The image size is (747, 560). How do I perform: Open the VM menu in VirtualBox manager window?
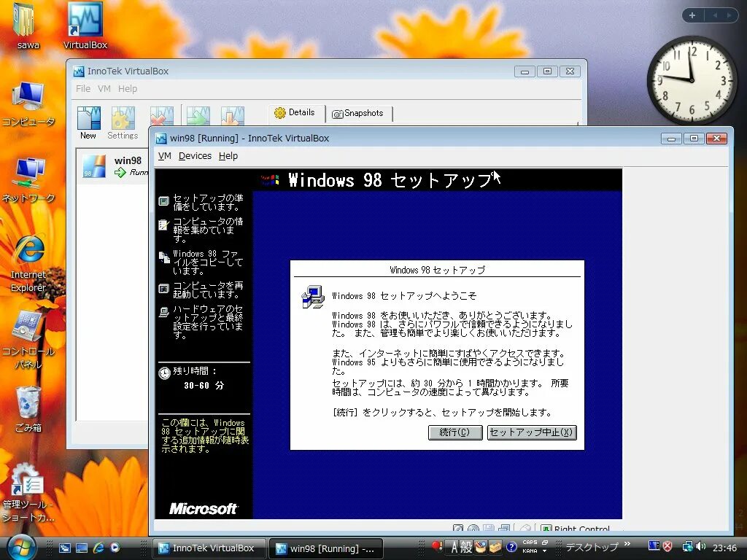point(104,88)
